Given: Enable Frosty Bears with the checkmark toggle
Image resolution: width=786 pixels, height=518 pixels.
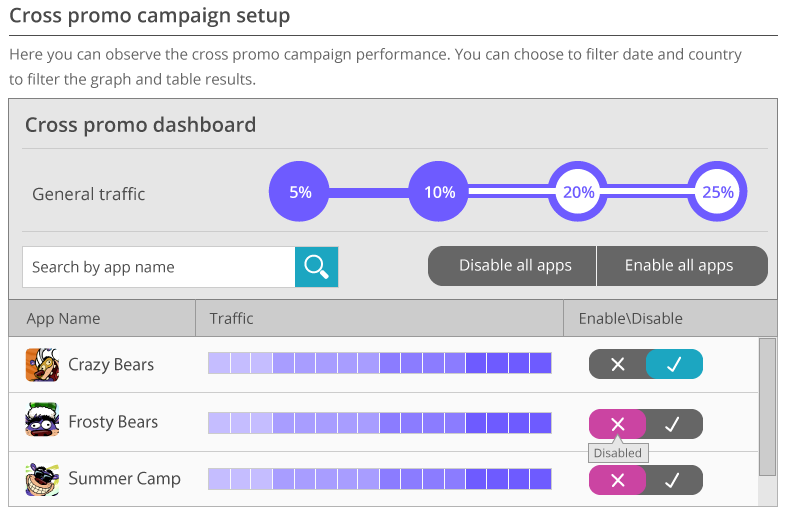Looking at the screenshot, I should click(x=673, y=424).
